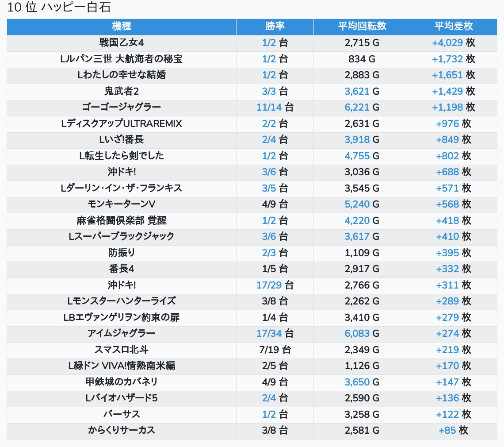Select machine name Lダーリン・イン・ザ・フランキス
Screen dimensions: 504x447
click(122, 188)
